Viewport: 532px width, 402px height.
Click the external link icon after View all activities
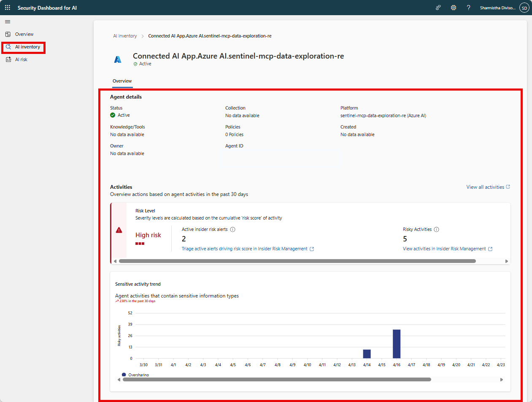coord(508,187)
